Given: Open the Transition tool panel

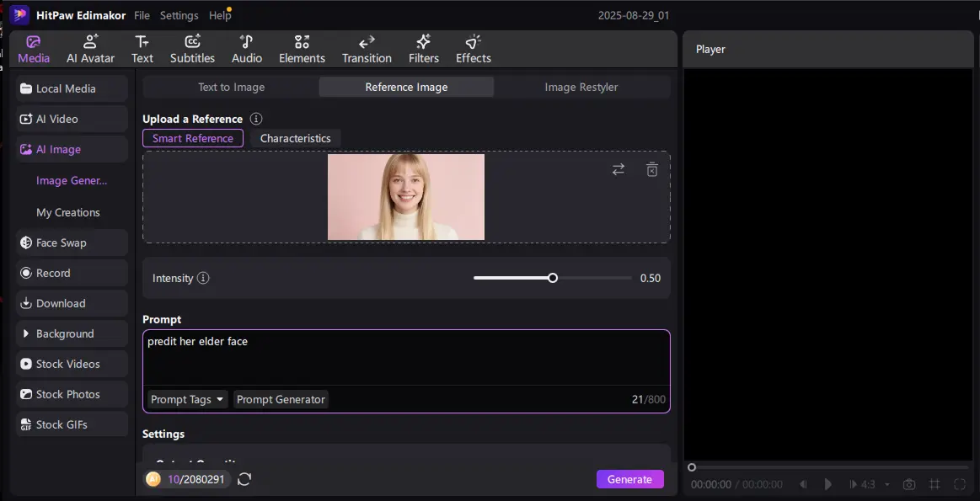Looking at the screenshot, I should (x=367, y=50).
